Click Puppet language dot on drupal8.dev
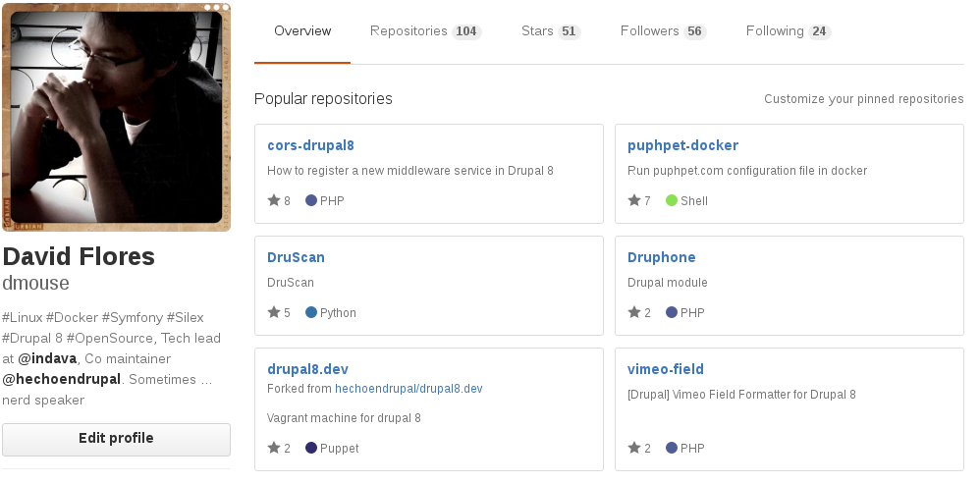 (311, 448)
